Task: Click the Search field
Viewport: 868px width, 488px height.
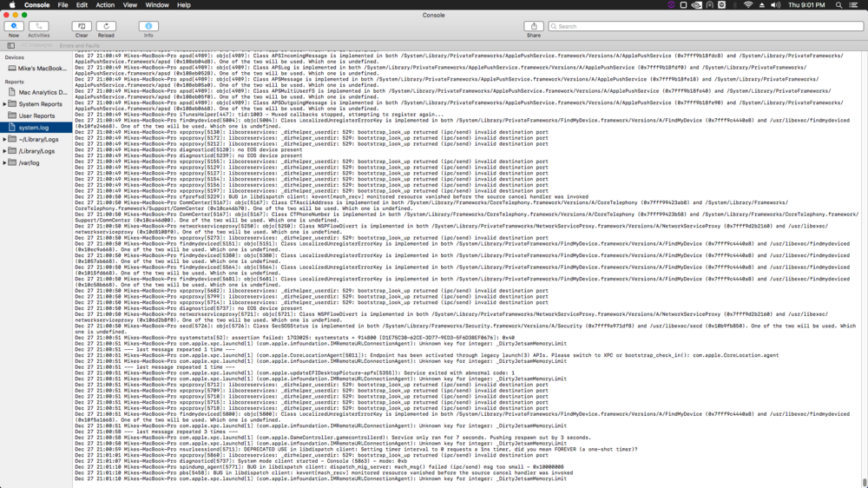Action: pyautogui.click(x=703, y=26)
